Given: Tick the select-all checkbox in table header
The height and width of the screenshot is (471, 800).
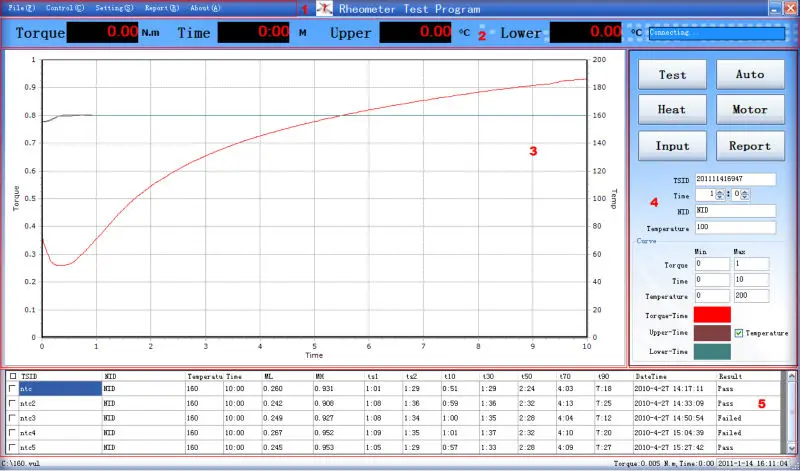Looking at the screenshot, I should 12,376.
